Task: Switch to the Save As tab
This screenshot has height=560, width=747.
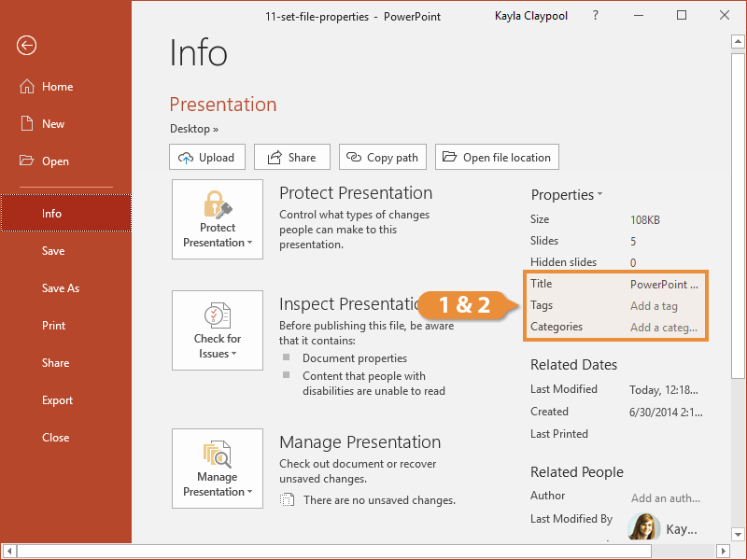Action: click(x=60, y=288)
